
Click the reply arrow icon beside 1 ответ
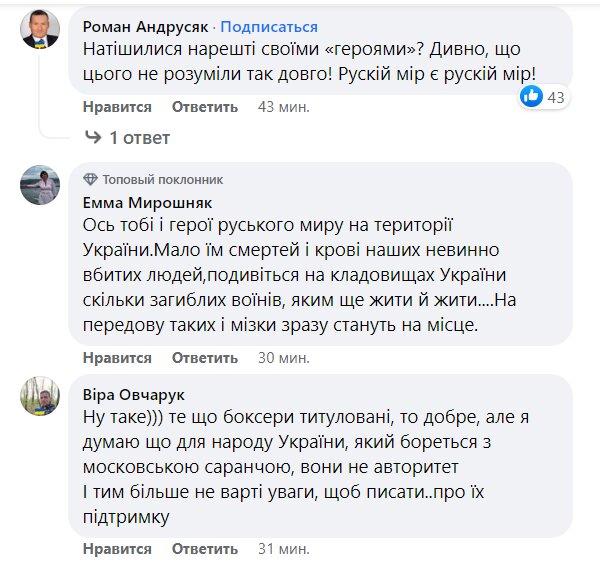pyautogui.click(x=92, y=137)
